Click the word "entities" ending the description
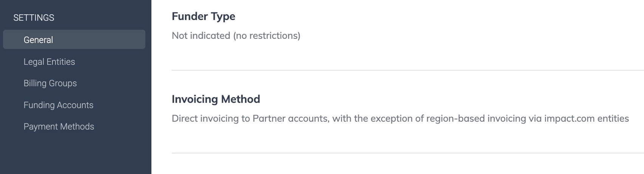 tap(613, 119)
